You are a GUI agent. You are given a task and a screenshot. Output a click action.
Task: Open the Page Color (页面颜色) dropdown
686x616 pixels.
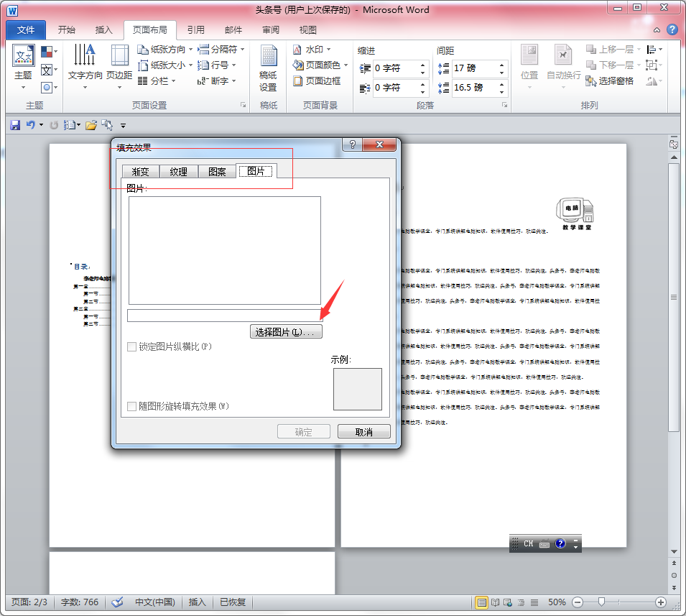320,65
